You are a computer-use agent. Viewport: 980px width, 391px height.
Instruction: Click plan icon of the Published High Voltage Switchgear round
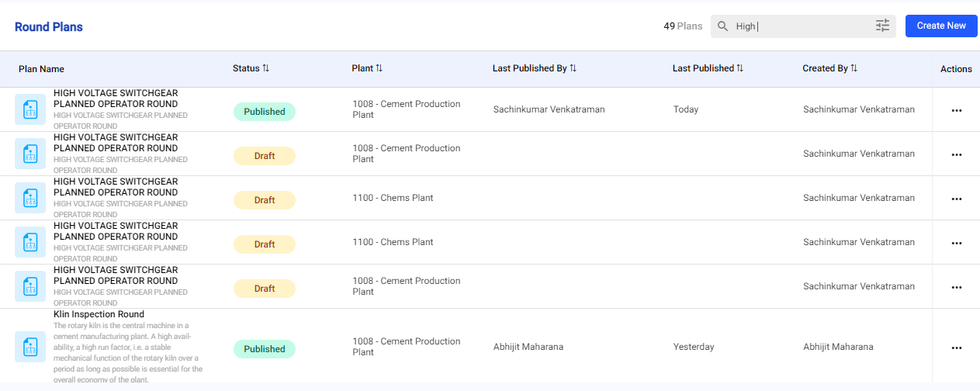click(x=30, y=109)
